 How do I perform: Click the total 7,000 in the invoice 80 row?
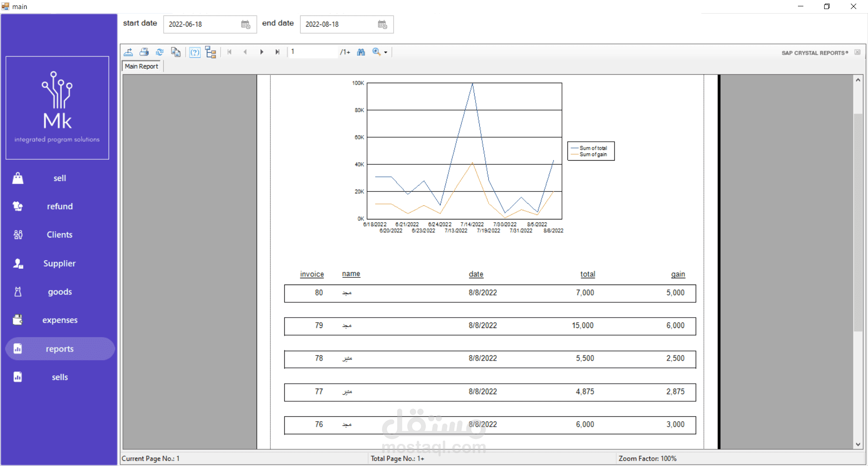click(x=585, y=293)
